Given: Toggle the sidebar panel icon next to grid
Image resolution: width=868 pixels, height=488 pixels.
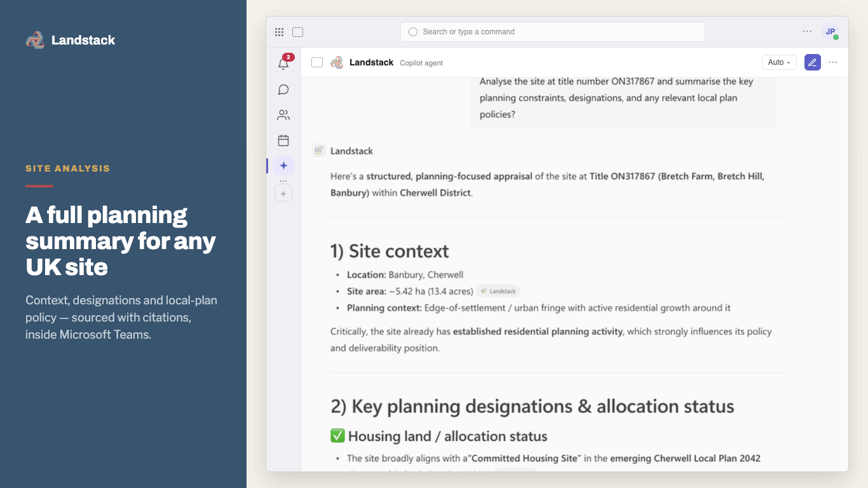Looking at the screenshot, I should (x=297, y=32).
